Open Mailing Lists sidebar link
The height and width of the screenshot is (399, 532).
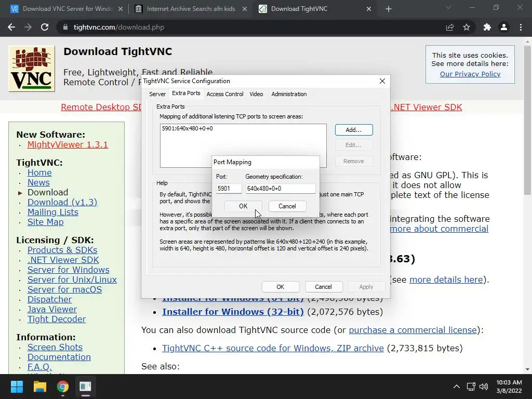52,212
